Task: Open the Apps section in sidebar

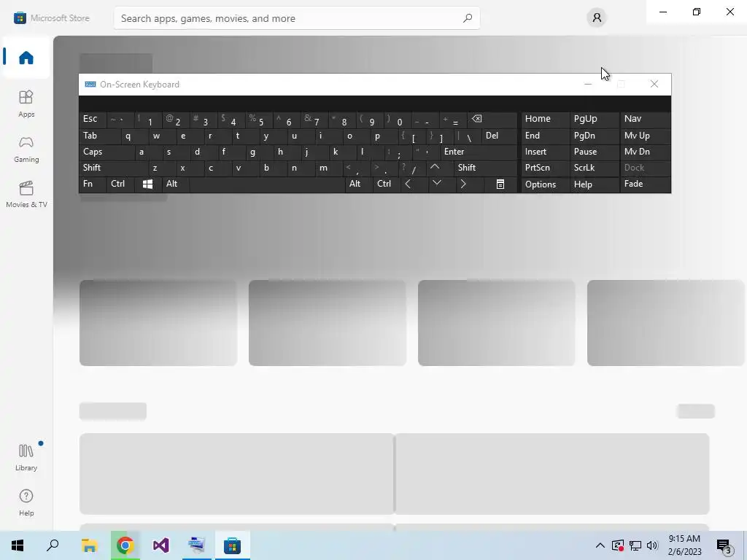Action: (26, 104)
